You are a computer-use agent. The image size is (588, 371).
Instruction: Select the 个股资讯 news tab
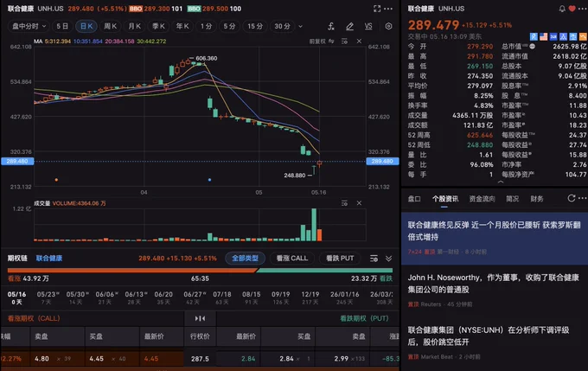point(444,198)
